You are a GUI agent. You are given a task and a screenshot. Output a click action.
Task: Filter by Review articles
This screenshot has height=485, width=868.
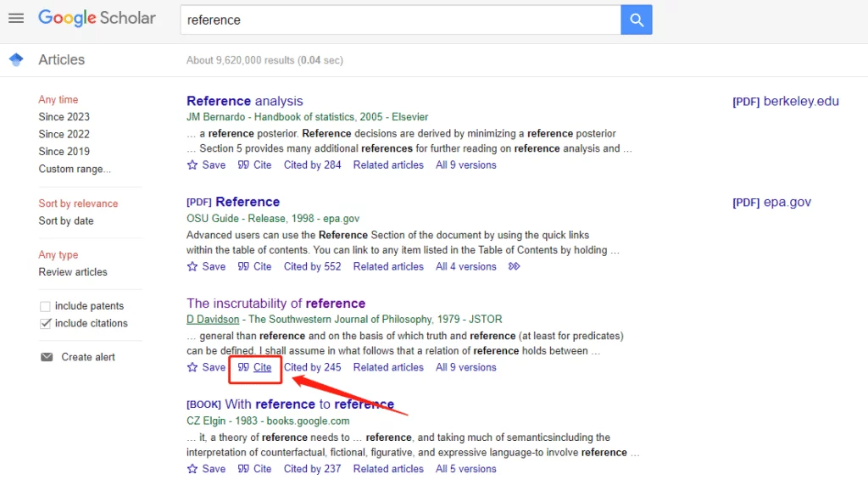(x=73, y=272)
